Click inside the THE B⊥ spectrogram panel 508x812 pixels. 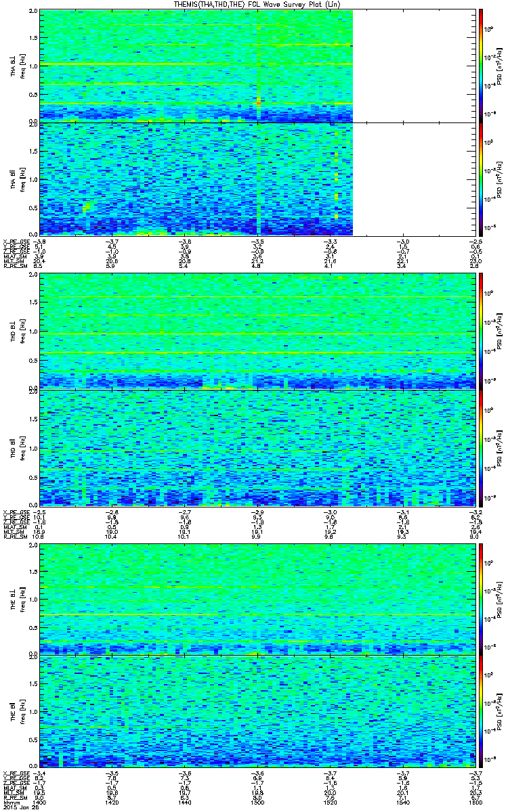point(257,598)
